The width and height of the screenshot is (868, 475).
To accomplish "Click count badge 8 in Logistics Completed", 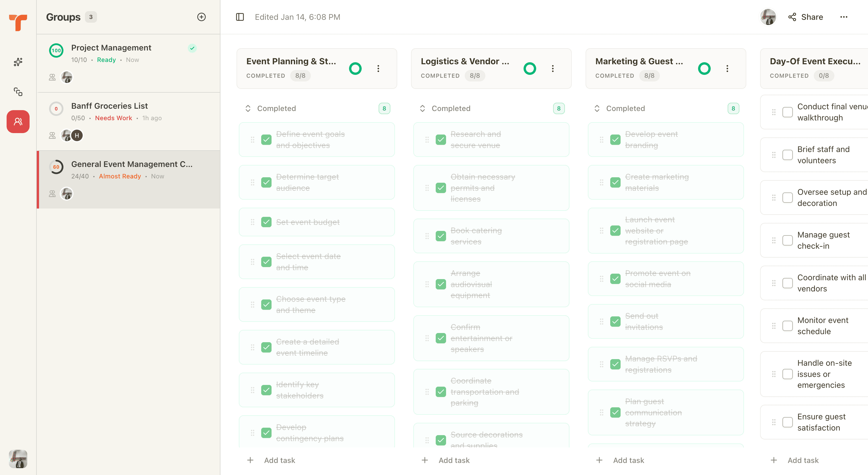I will (x=559, y=108).
